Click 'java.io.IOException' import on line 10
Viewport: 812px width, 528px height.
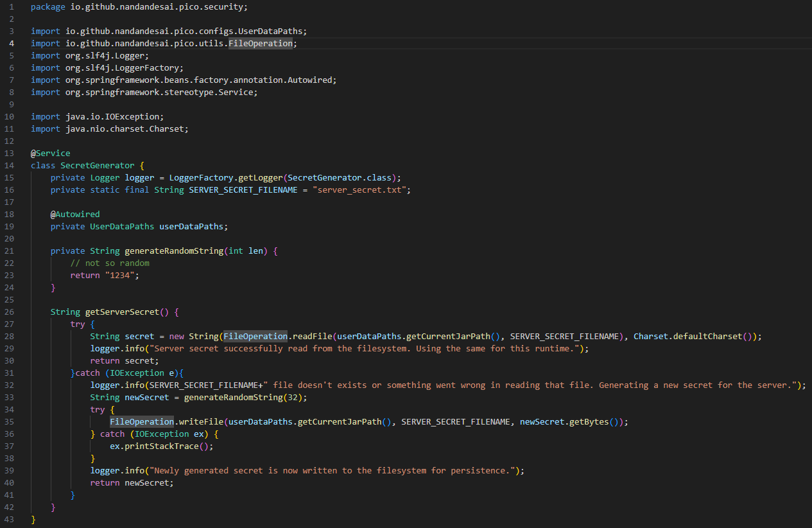click(112, 117)
